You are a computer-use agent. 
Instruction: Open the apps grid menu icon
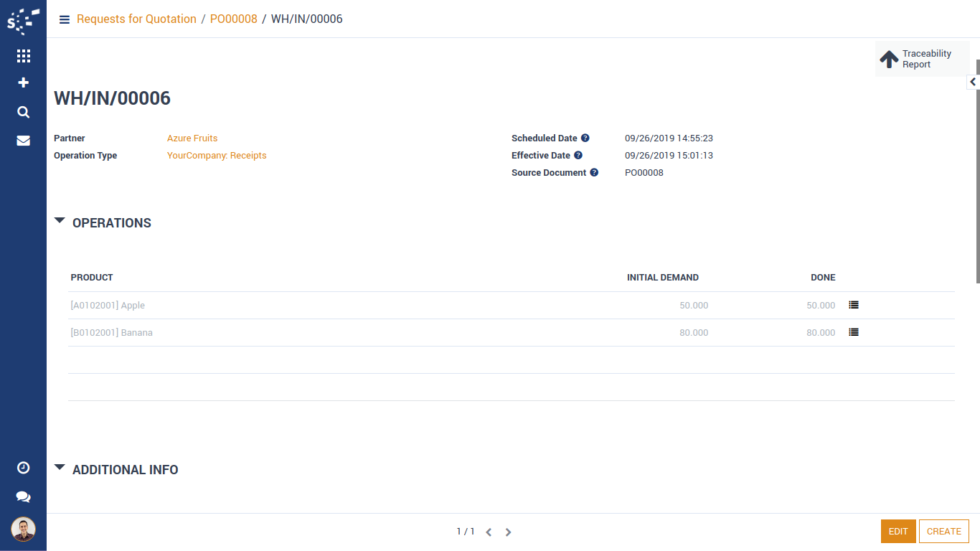[23, 56]
